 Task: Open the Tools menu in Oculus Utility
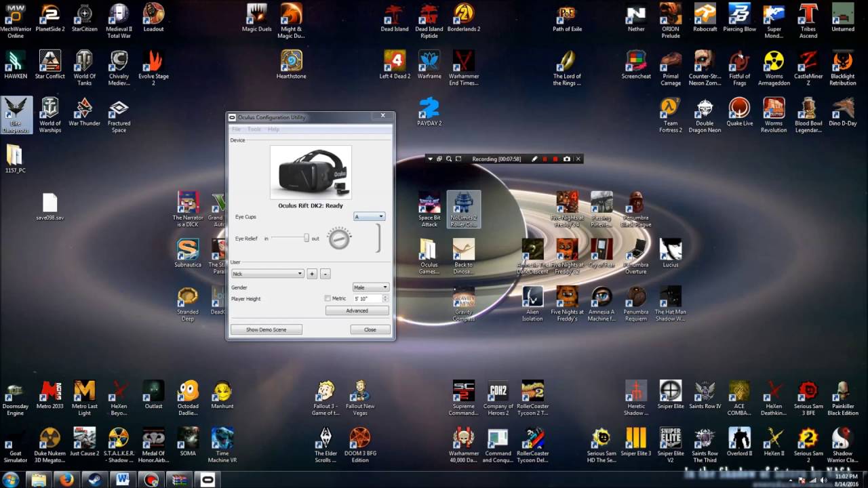(254, 129)
